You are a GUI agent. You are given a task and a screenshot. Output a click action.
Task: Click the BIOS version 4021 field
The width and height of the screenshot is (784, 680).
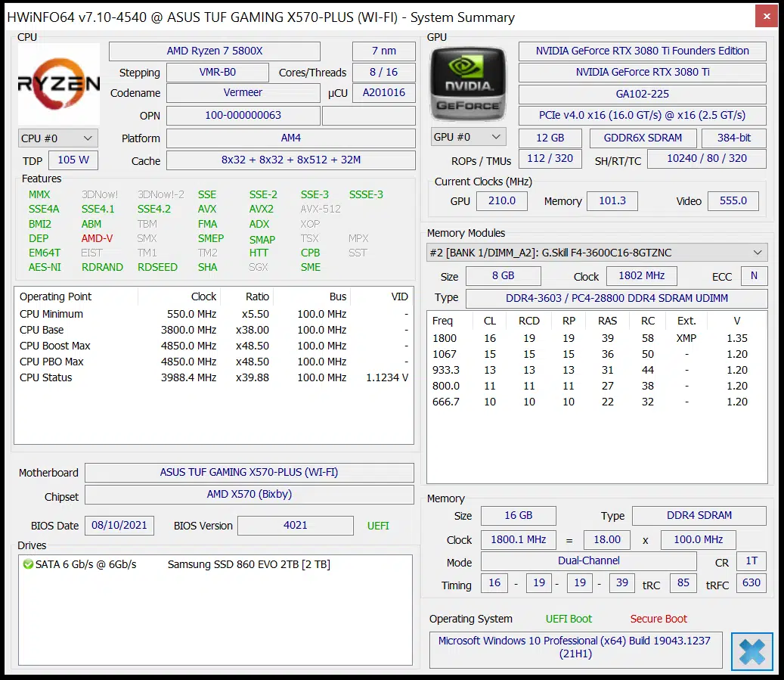295,526
